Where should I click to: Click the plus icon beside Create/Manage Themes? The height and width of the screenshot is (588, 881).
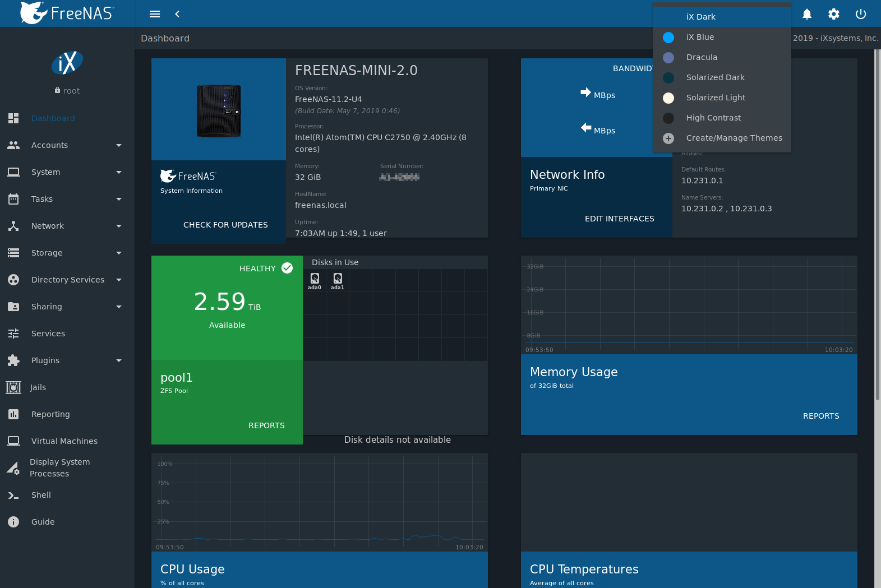tap(668, 138)
